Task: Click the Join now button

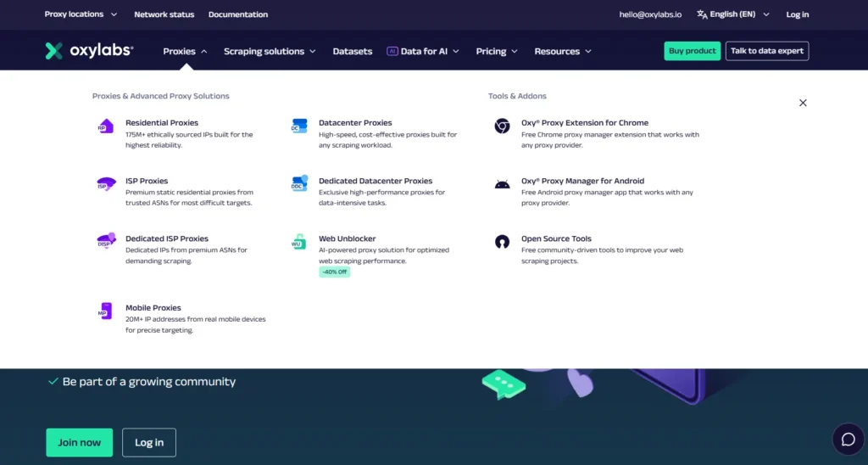Action: (79, 442)
